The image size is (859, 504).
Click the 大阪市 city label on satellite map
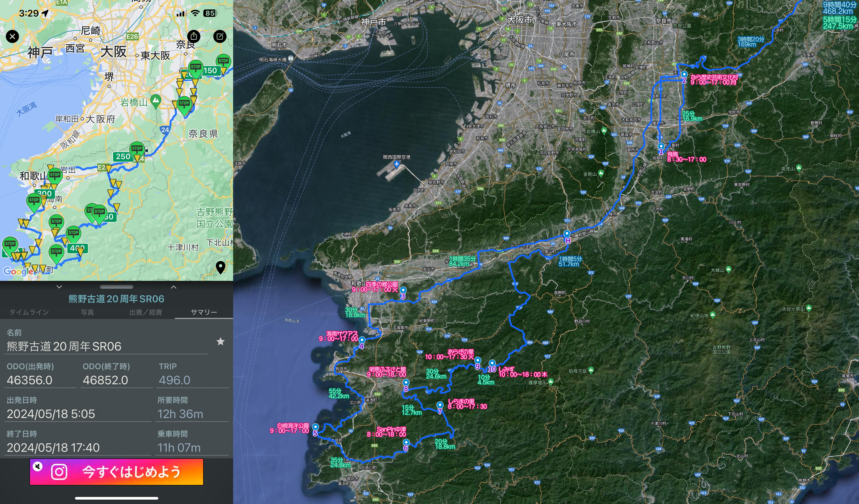point(519,20)
